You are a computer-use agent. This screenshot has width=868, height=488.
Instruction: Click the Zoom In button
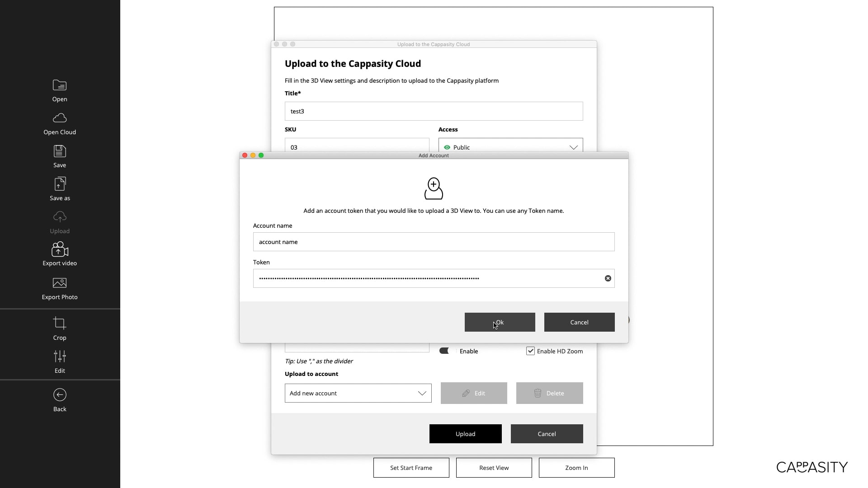tap(577, 468)
